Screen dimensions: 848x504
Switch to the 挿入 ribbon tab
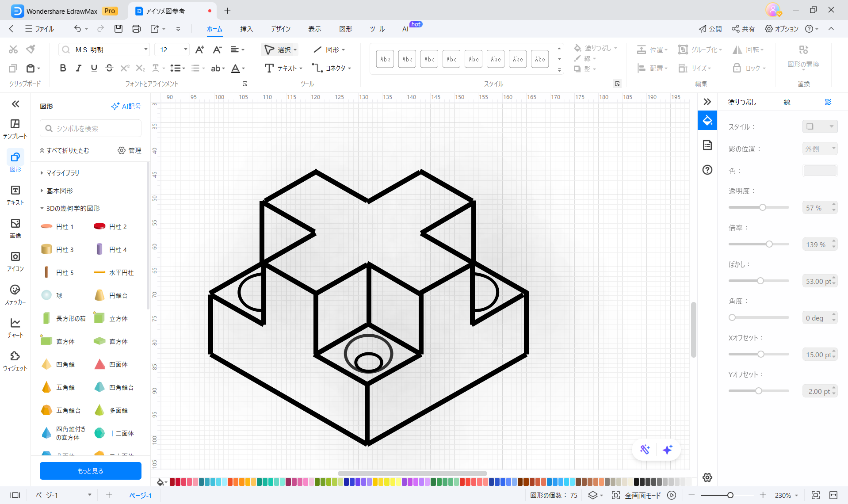[246, 29]
